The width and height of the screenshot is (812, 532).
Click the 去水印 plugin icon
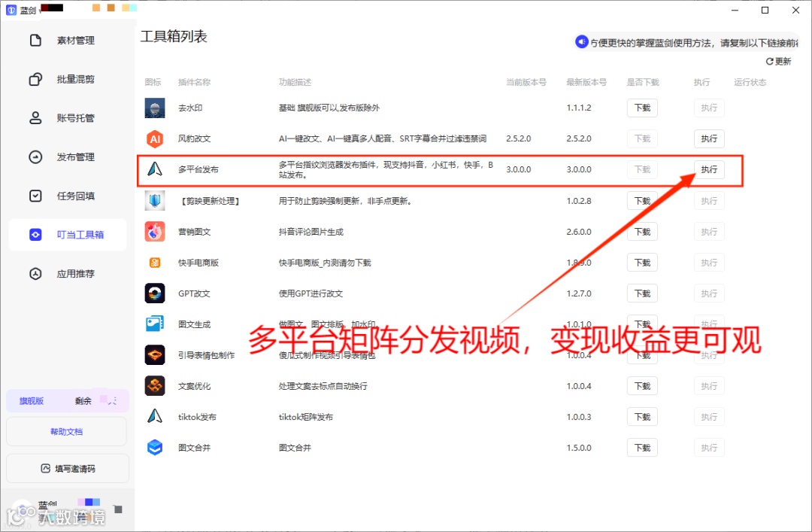(155, 108)
